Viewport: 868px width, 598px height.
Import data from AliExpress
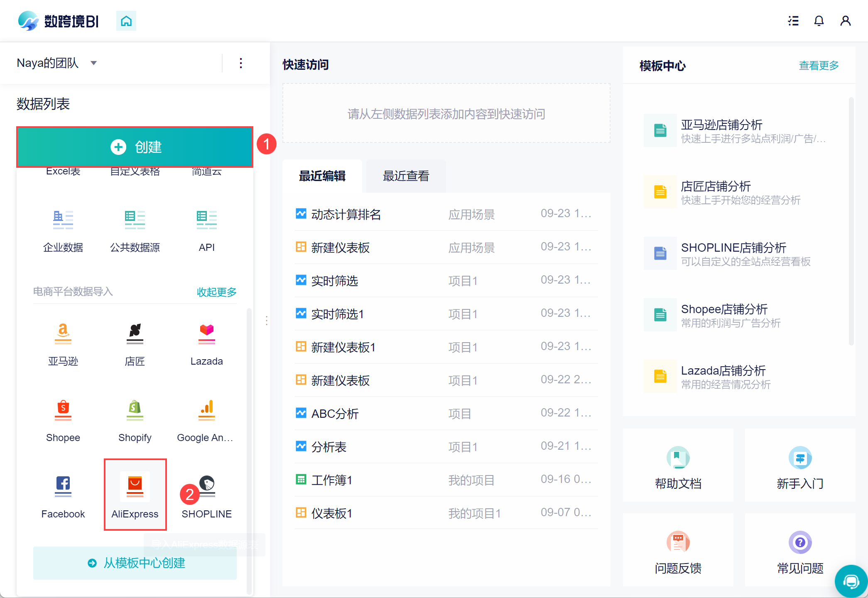tap(135, 495)
